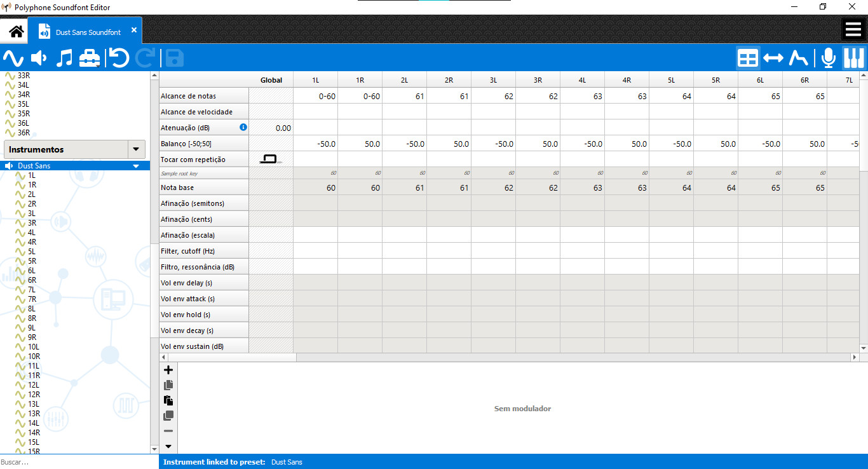Toggle the virtual piano keyboard

tap(853, 58)
